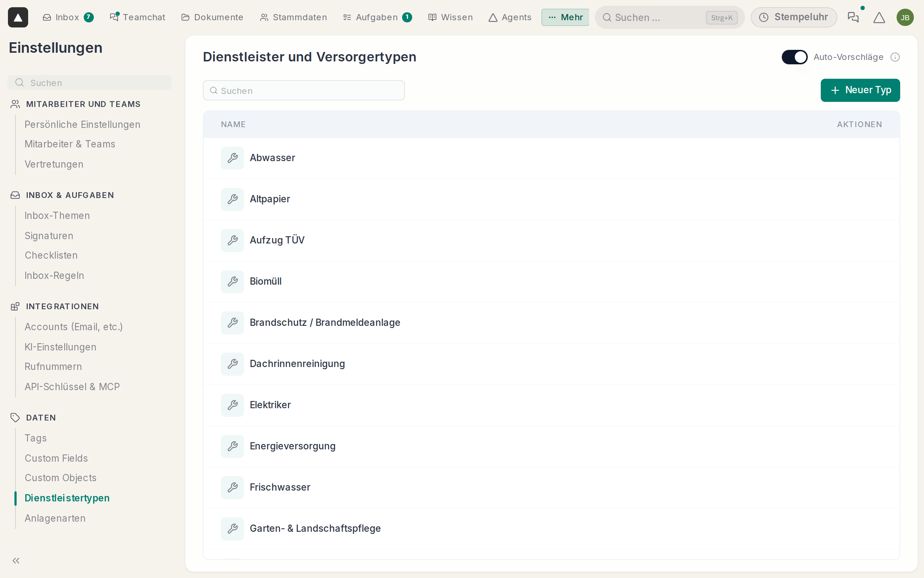Start the Stempeluhr time clock
The height and width of the screenshot is (578, 924).
794,17
